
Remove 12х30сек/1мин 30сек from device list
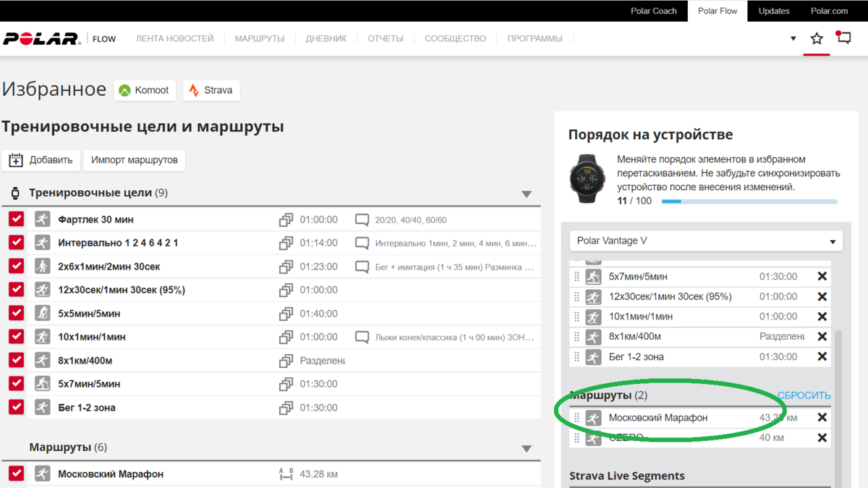point(822,296)
